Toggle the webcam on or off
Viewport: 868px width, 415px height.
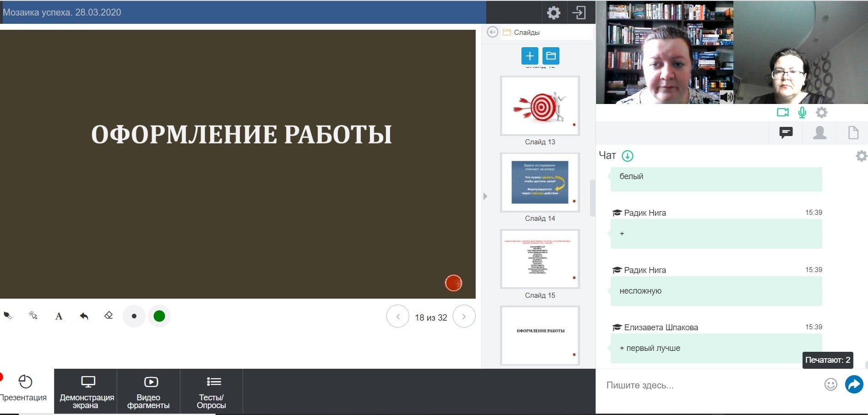coord(782,112)
